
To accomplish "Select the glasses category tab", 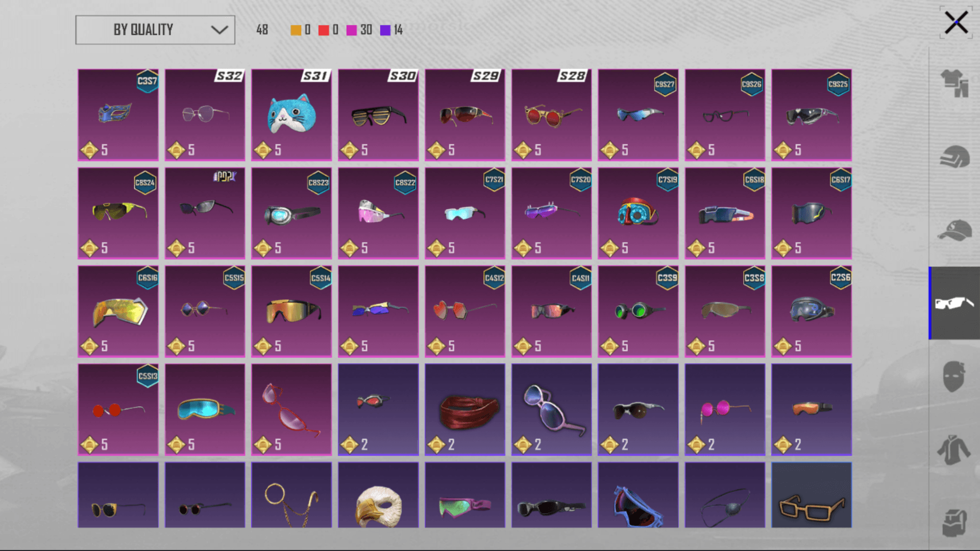I will coord(954,303).
